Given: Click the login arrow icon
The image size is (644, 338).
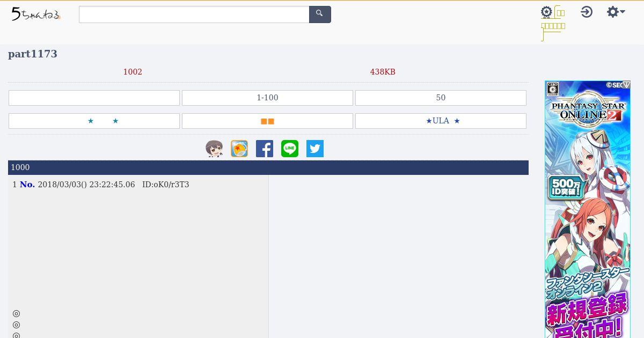Looking at the screenshot, I should [587, 12].
